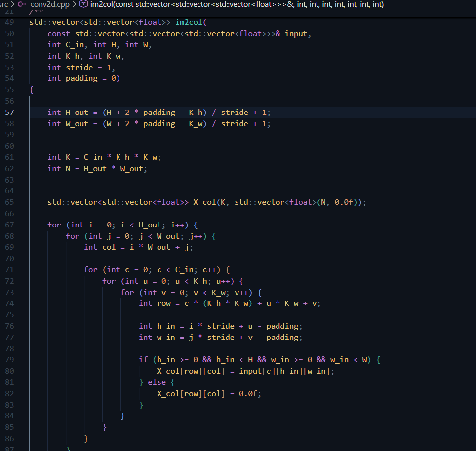Click the H_out variable on line 57

[76, 112]
